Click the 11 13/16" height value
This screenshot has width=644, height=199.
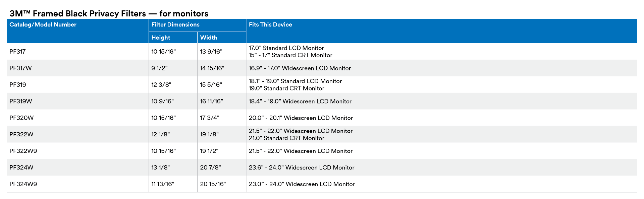[163, 184]
